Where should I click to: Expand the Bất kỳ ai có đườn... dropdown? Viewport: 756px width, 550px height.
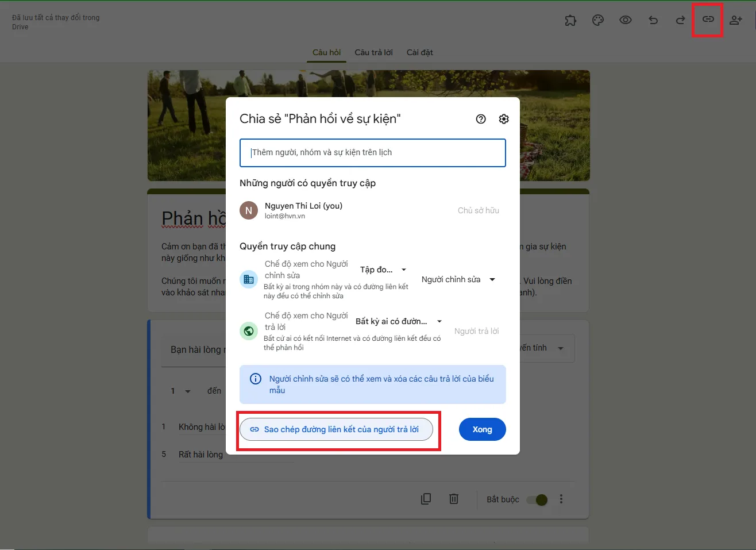click(x=399, y=321)
